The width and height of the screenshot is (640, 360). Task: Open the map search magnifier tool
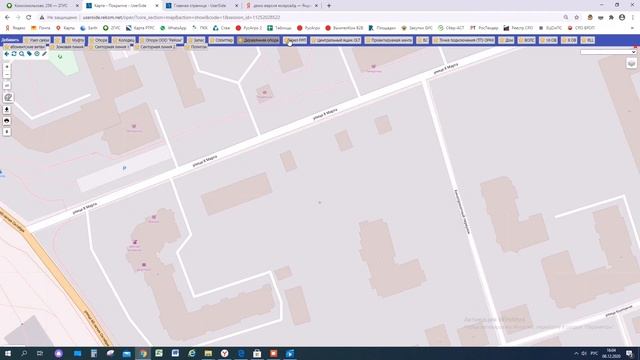22,54
